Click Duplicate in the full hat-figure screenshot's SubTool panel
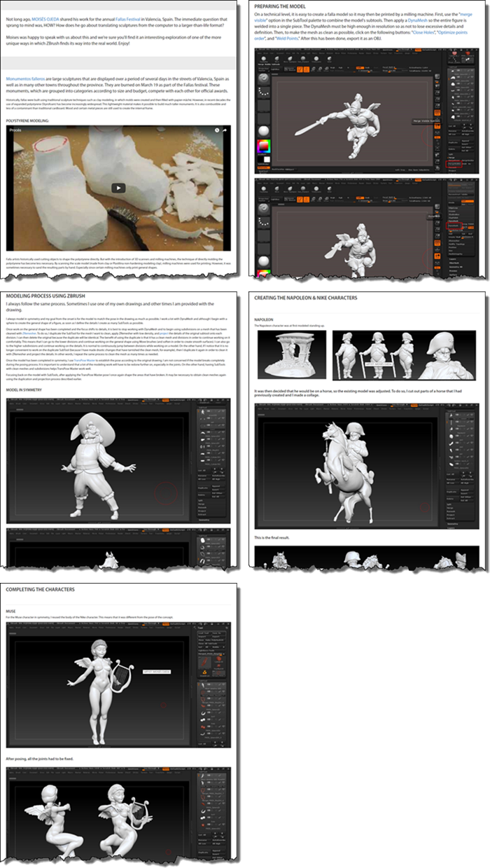The image size is (490, 868). 203,488
